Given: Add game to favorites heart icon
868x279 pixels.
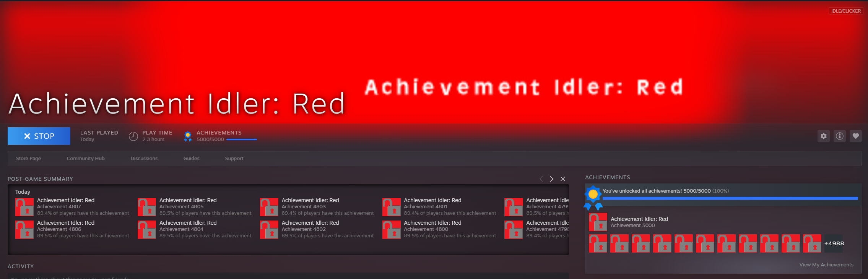Looking at the screenshot, I should (856, 136).
